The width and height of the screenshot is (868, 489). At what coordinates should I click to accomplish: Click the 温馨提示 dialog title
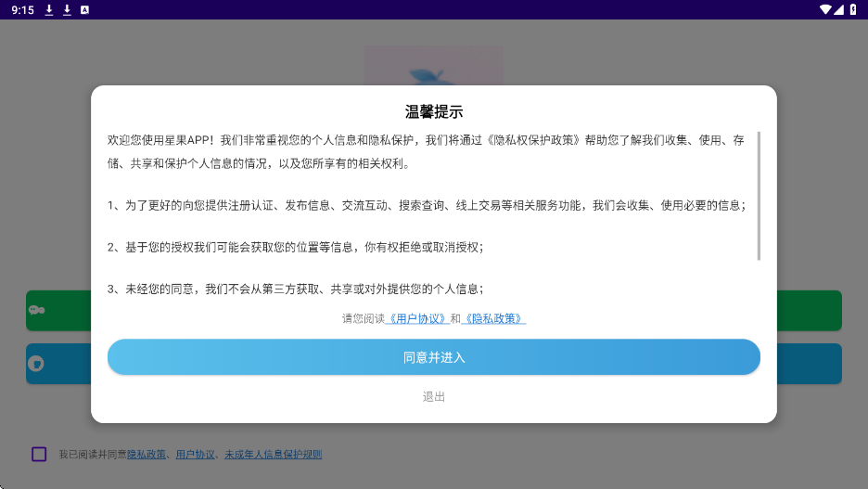pyautogui.click(x=433, y=112)
